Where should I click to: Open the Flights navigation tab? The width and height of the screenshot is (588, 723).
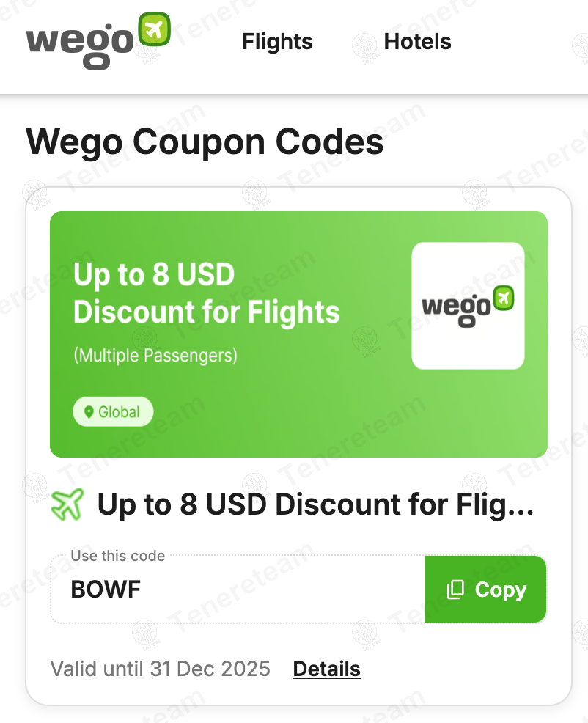[277, 42]
